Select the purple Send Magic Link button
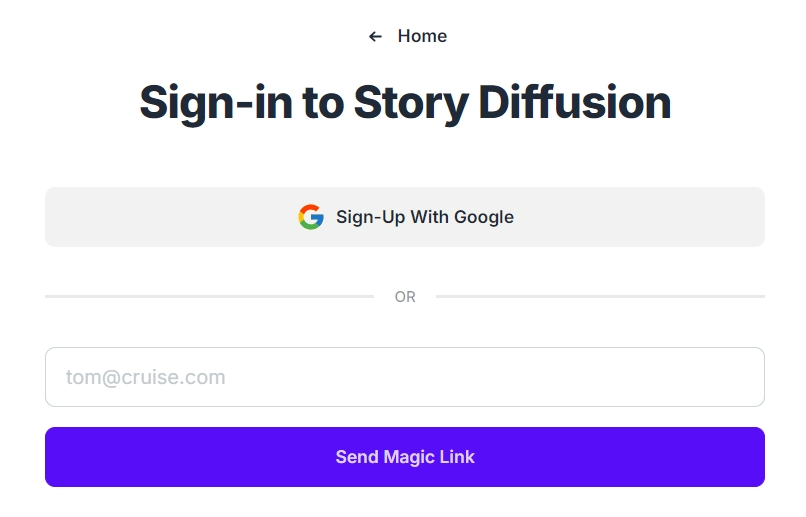Viewport: 806px width, 517px height. [405, 457]
